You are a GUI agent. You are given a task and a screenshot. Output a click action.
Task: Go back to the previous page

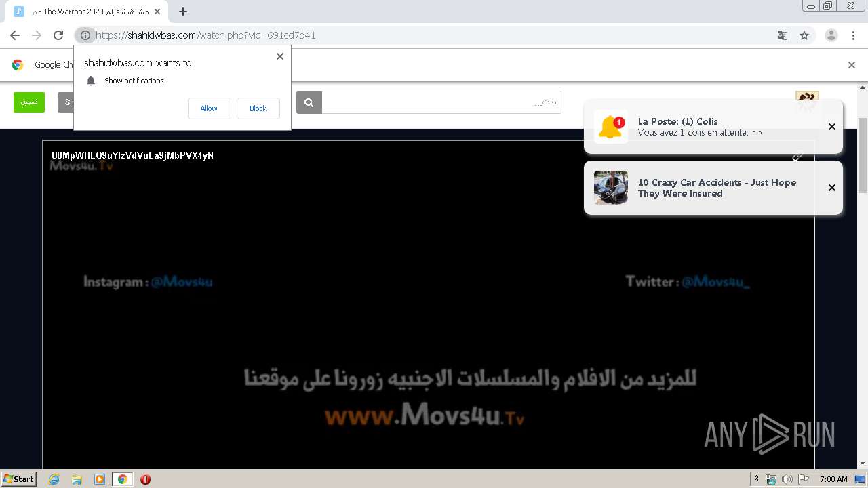pos(15,35)
